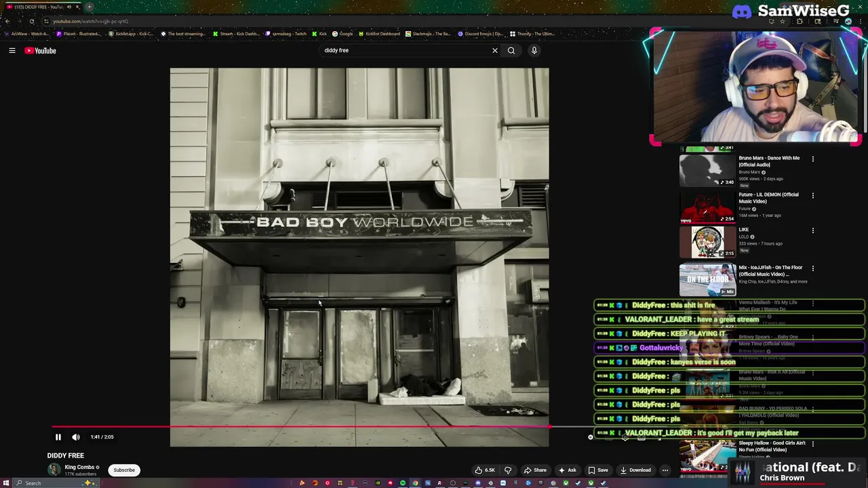Click the youtube.com address bar URL
Screen dimensions: 868x488
pos(91,21)
